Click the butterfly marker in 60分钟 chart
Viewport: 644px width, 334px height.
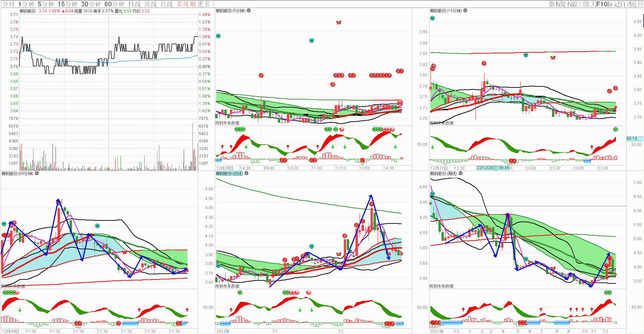click(125, 252)
